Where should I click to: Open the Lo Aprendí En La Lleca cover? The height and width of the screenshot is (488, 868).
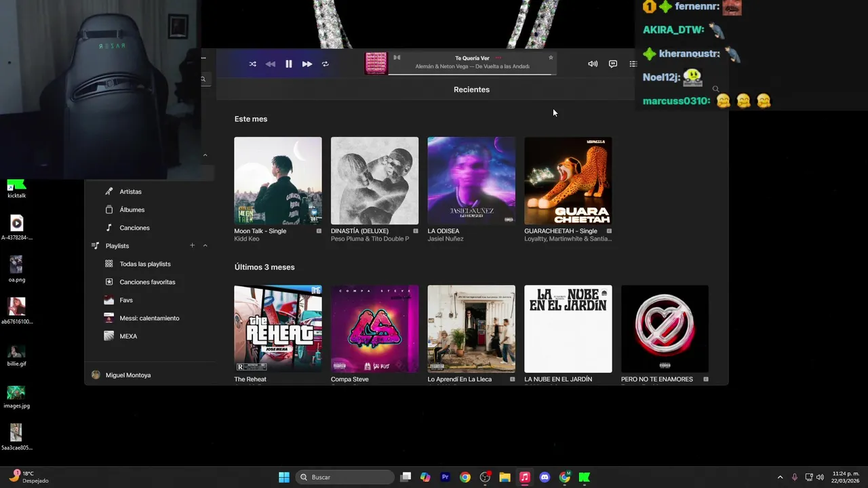pos(471,329)
